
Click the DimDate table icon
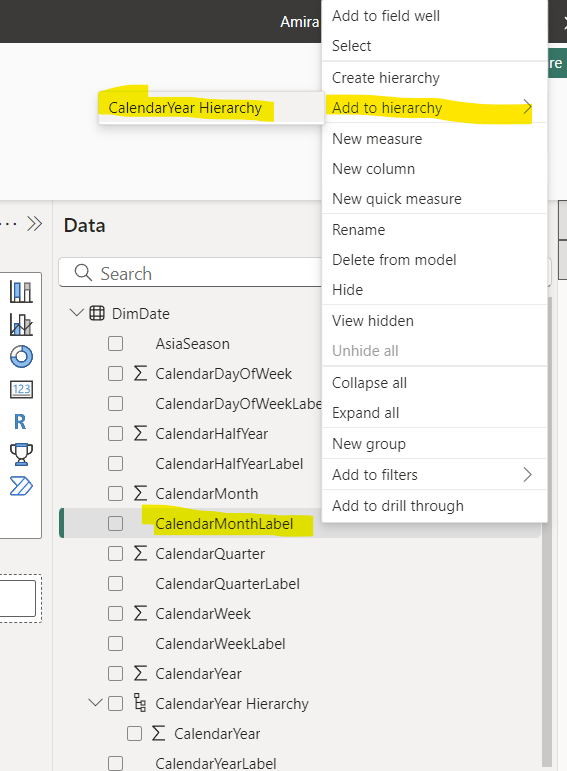97,313
